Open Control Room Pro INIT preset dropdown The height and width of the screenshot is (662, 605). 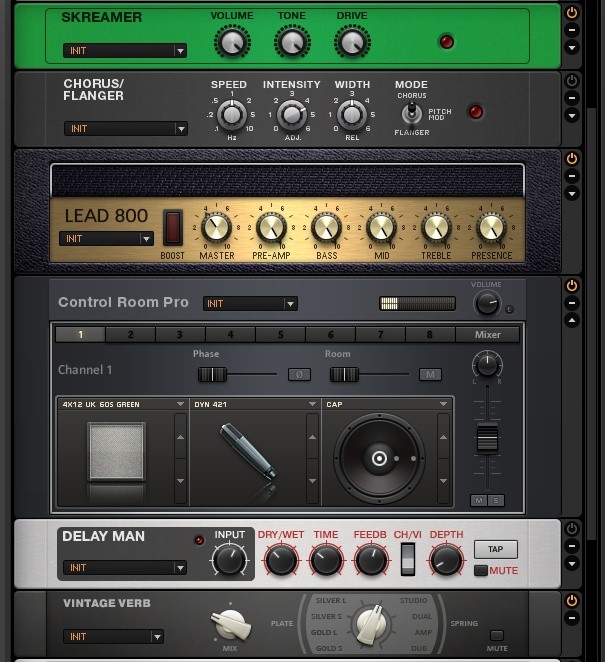250,304
